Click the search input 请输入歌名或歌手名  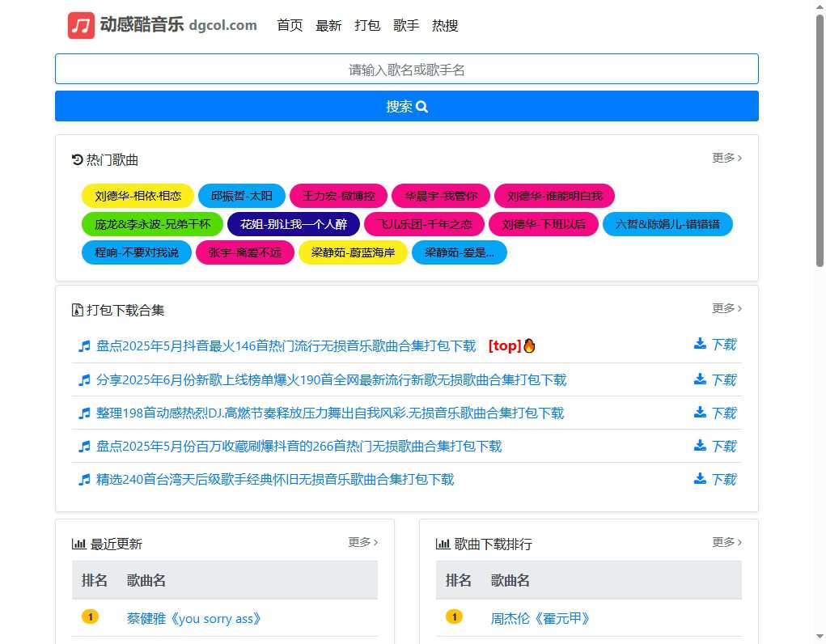pos(407,69)
